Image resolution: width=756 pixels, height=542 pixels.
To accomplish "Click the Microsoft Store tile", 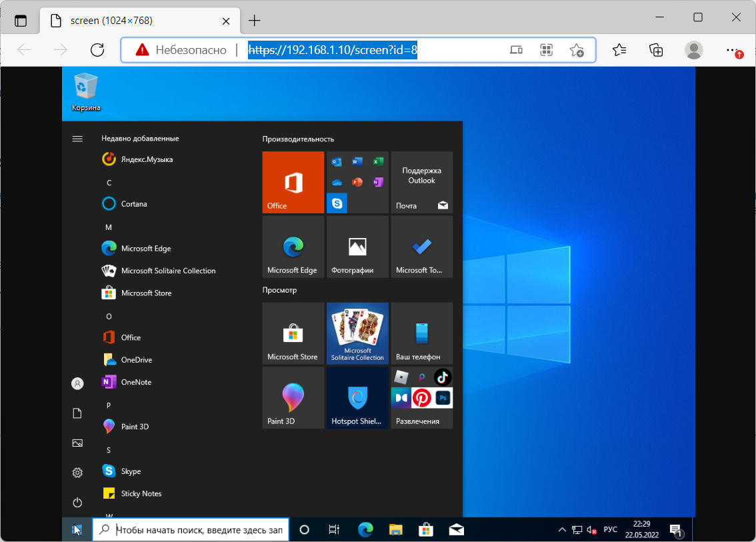I will pos(293,333).
